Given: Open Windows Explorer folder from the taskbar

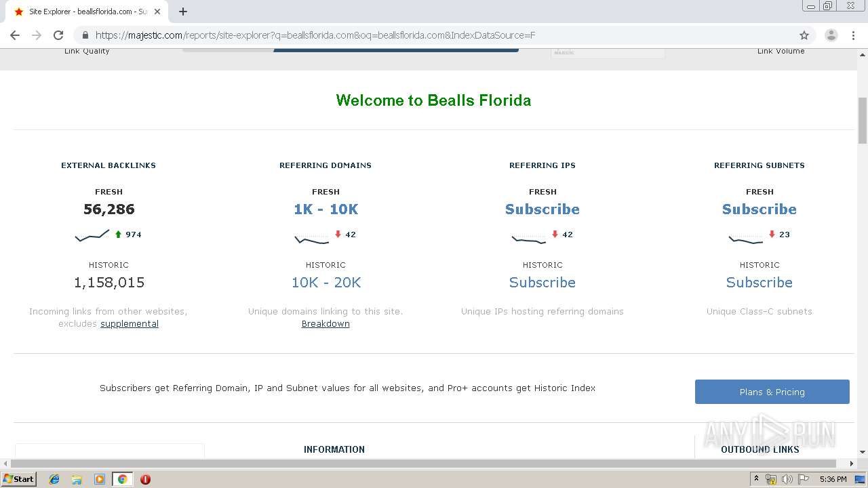Looking at the screenshot, I should click(x=77, y=479).
